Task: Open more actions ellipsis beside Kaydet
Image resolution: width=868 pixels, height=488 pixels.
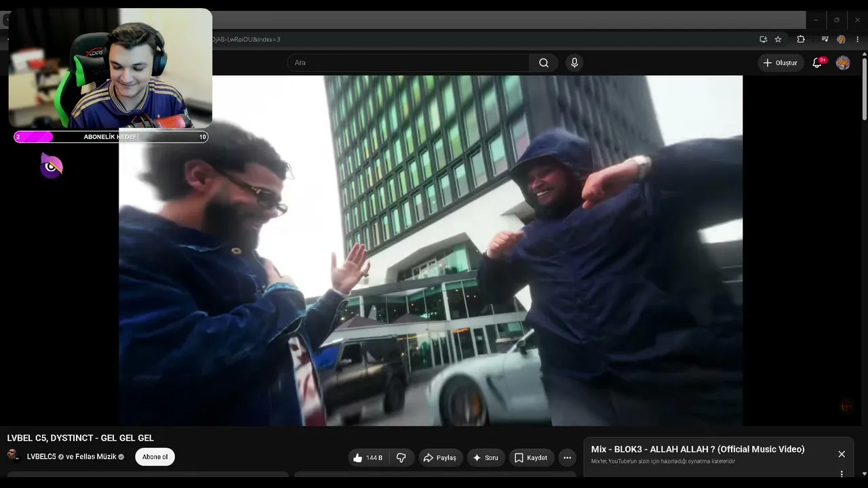Action: coord(567,457)
